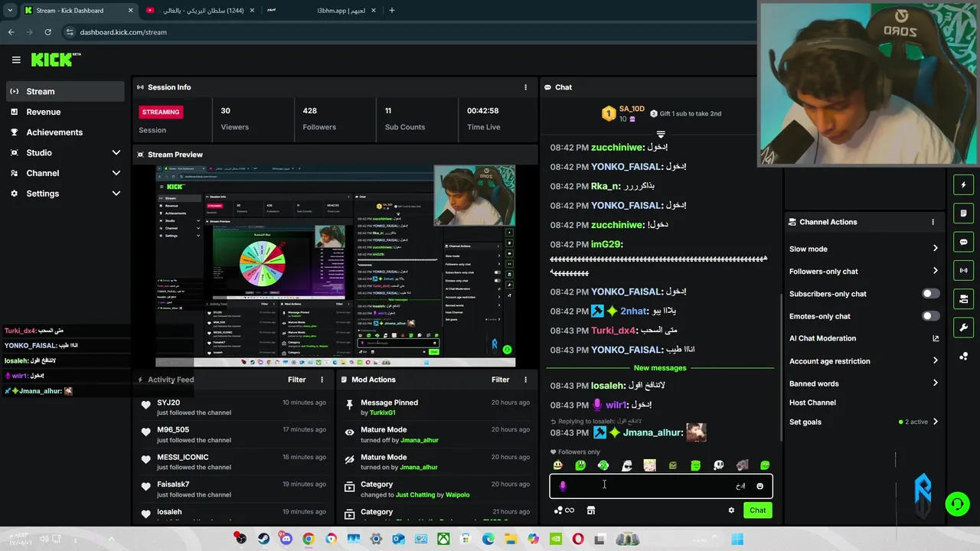Toggle Emotes-only chat switch
This screenshot has width=980, height=551.
[930, 316]
